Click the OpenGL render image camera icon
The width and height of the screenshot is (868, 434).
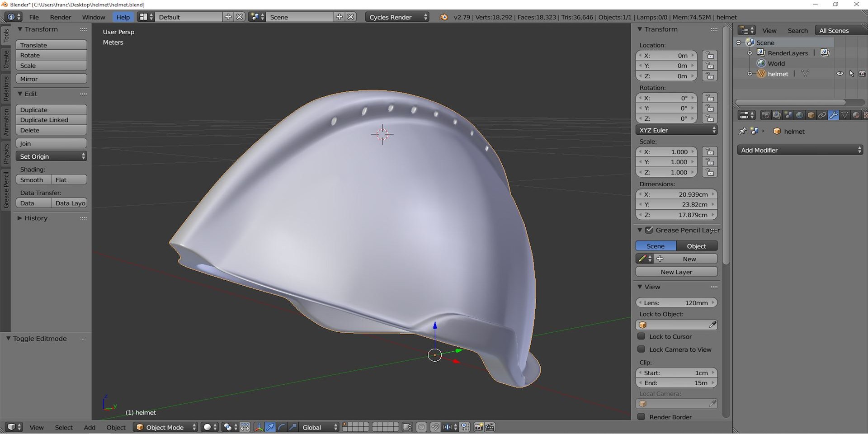tap(479, 427)
